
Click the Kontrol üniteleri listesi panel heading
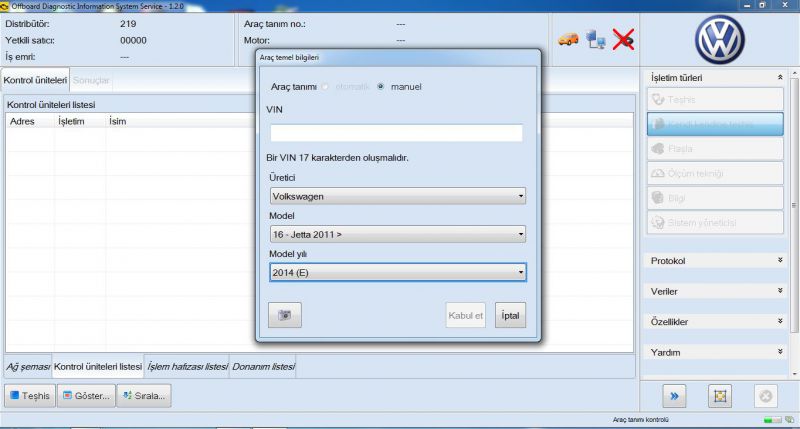(51, 105)
